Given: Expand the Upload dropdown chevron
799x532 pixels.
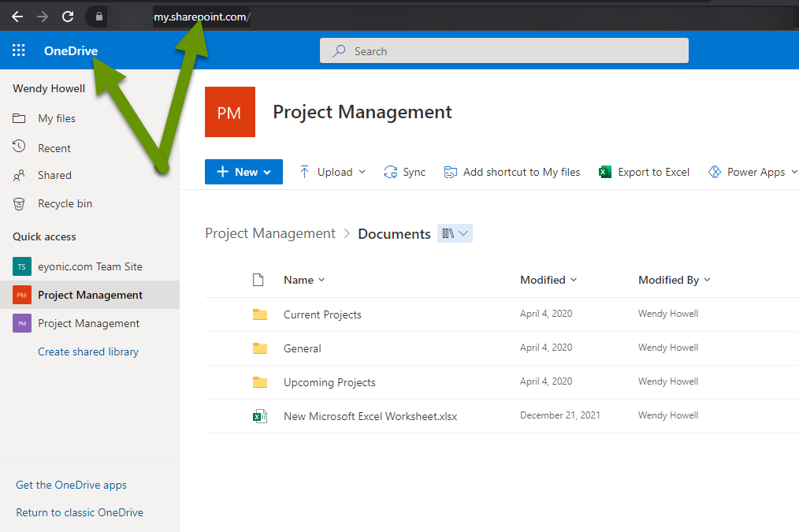Looking at the screenshot, I should coord(362,172).
